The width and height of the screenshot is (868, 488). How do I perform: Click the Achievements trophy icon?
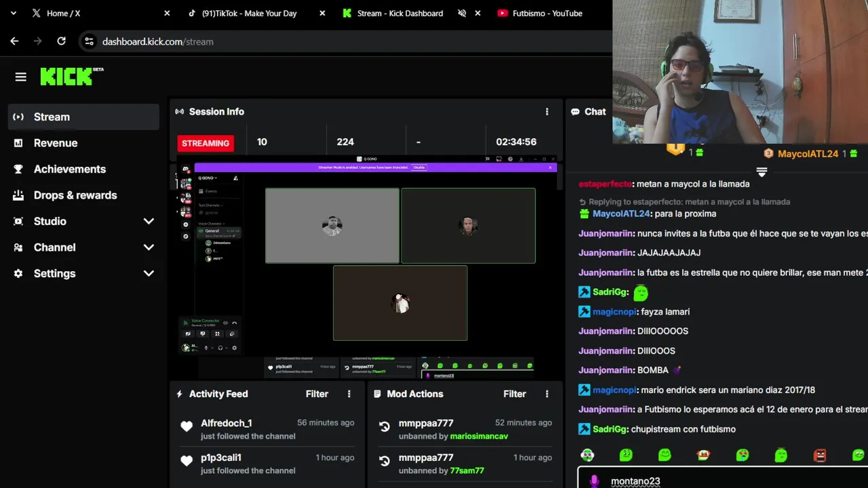[18, 169]
